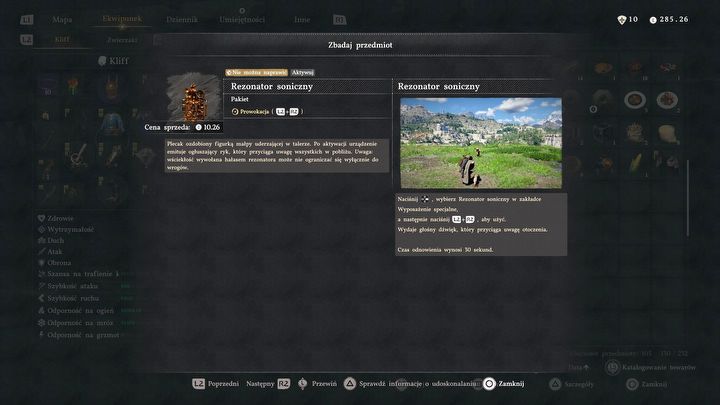Switch to the Dziennik tab
720x405 pixels.
pos(182,20)
